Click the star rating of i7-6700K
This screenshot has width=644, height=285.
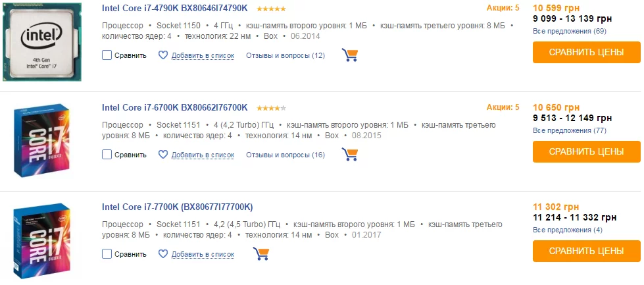pos(271,108)
